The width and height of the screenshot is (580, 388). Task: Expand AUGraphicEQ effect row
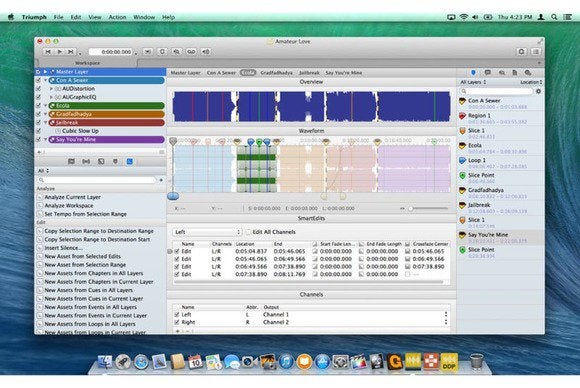tap(51, 97)
